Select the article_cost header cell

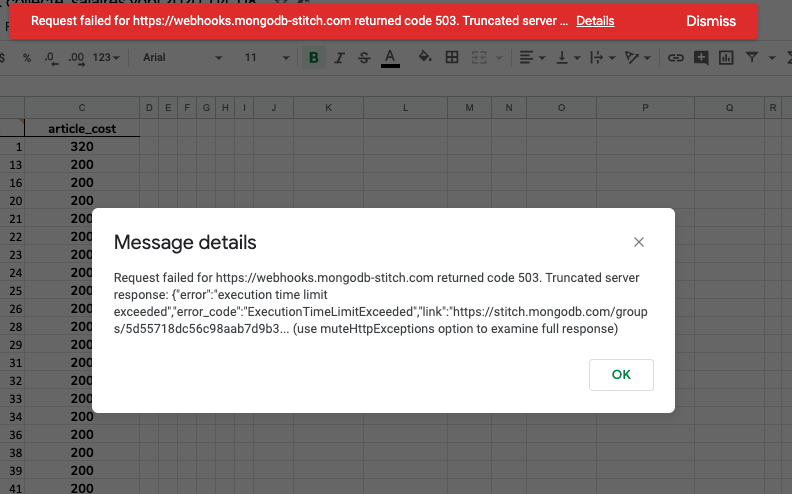click(81, 128)
